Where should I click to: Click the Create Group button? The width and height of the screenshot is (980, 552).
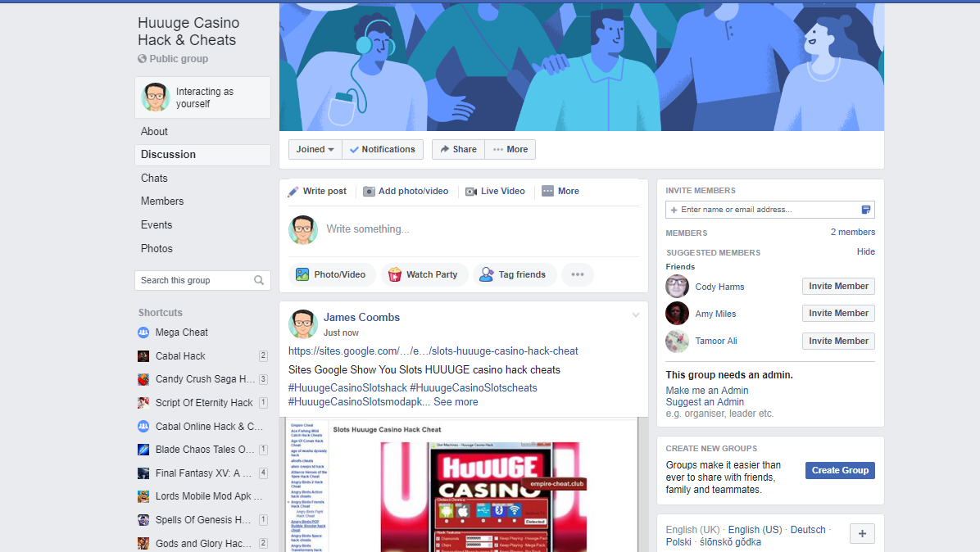tap(840, 470)
